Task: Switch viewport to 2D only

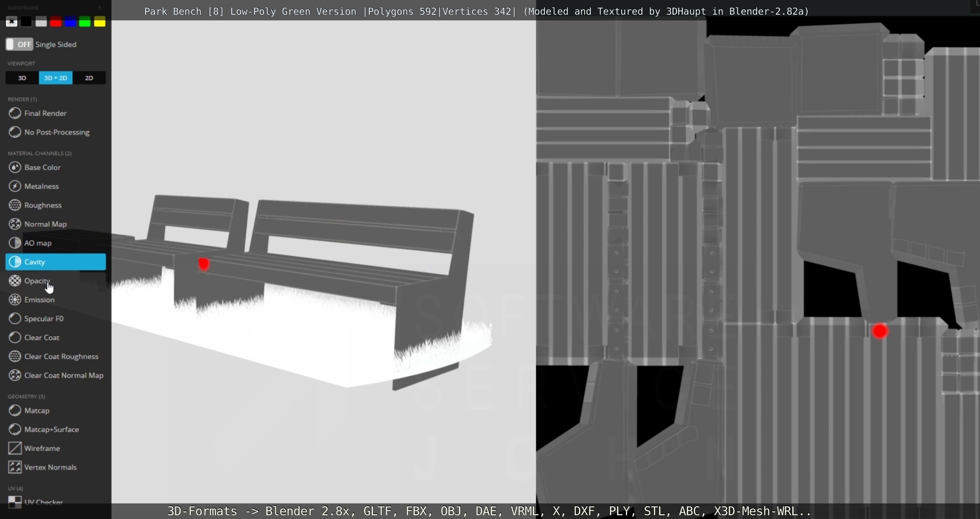Action: click(89, 78)
